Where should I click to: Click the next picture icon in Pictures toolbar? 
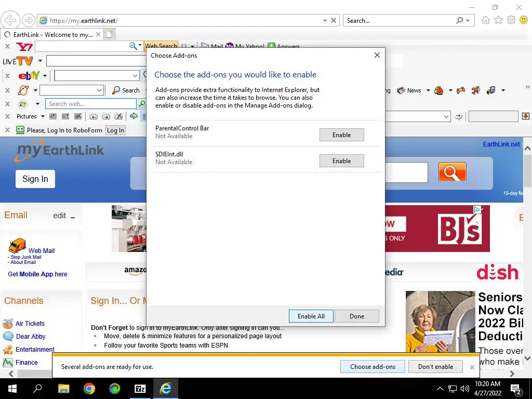65,116
